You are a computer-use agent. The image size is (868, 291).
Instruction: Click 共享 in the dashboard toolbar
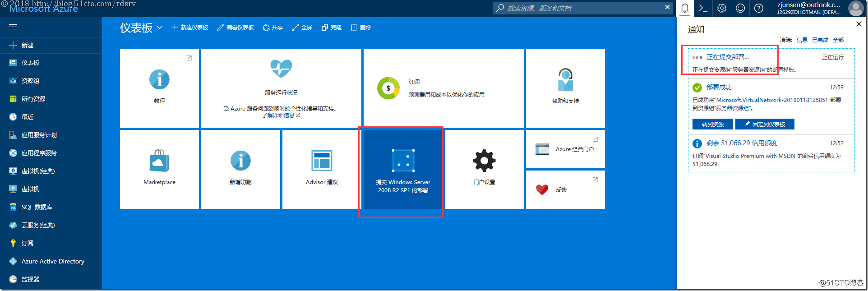pos(273,28)
